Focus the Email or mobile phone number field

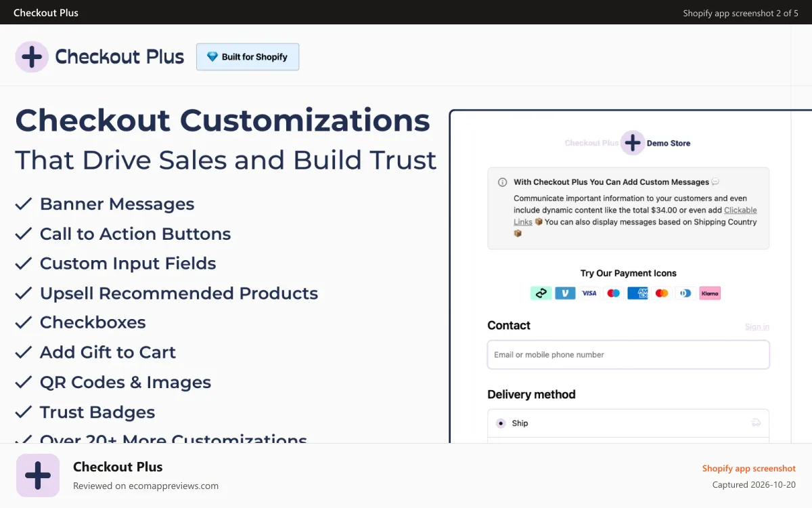pos(629,354)
